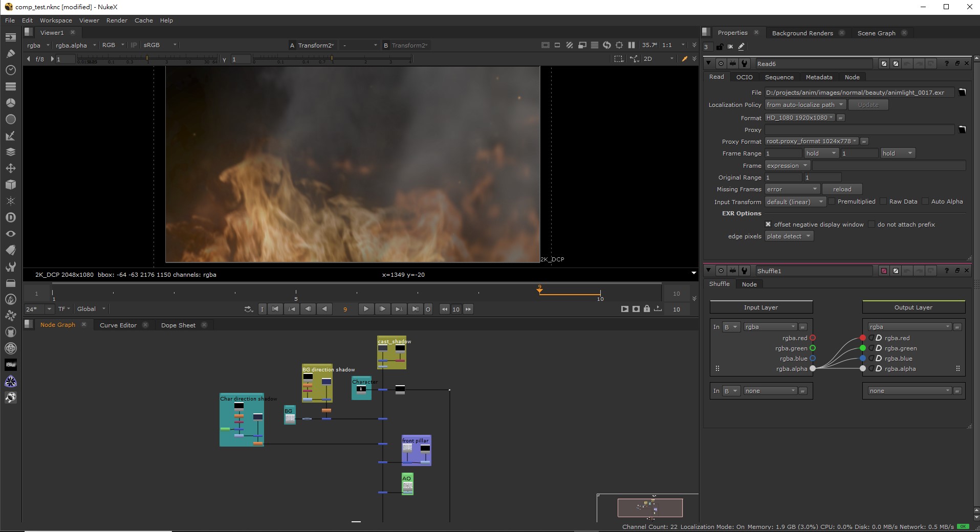The image size is (980, 532).
Task: Click the viewer color picker pipette icon
Action: (x=685, y=59)
